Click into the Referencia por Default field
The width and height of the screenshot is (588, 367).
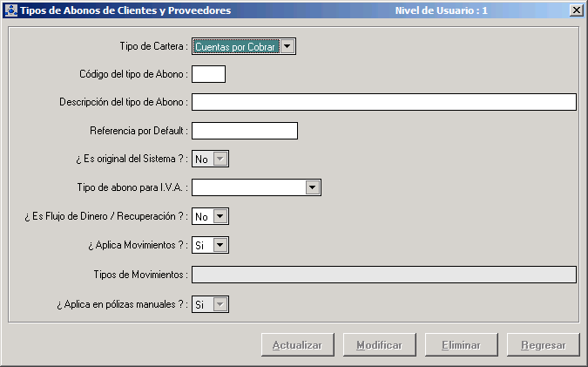(245, 131)
